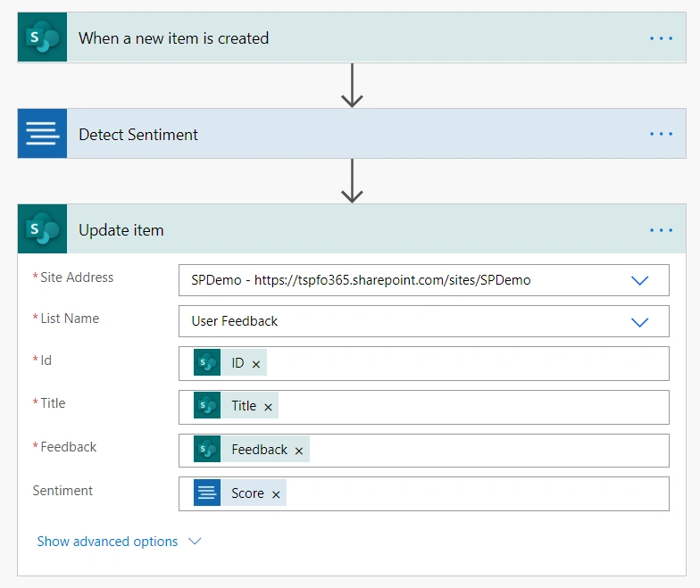
Task: Expand the List Name dropdown
Action: (639, 322)
